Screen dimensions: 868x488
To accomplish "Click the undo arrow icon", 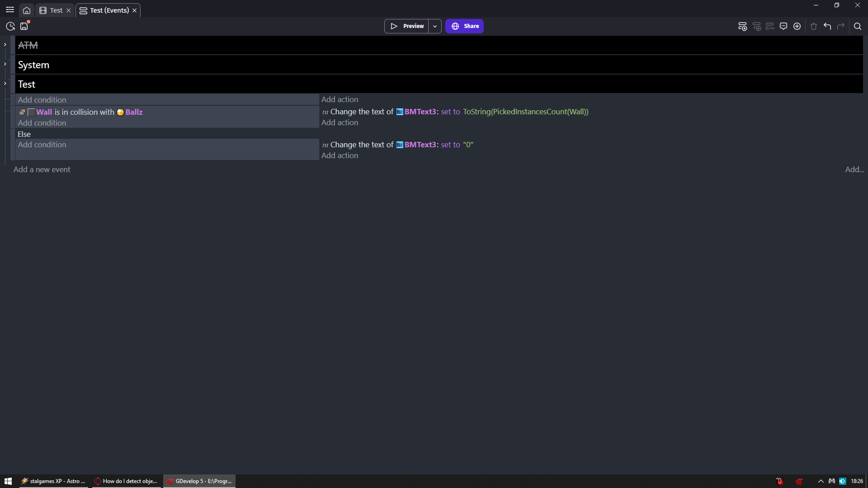I will 827,26.
